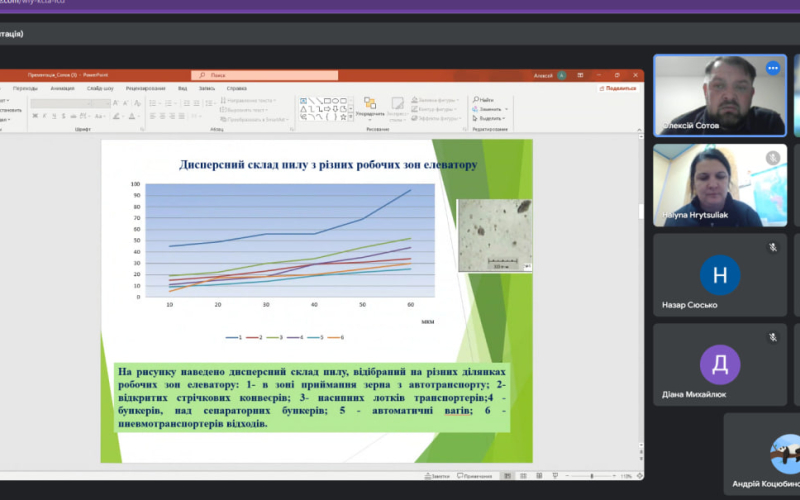Viewport: 800px width, 500px height.
Task: Open the font color picker
Action: [133, 116]
